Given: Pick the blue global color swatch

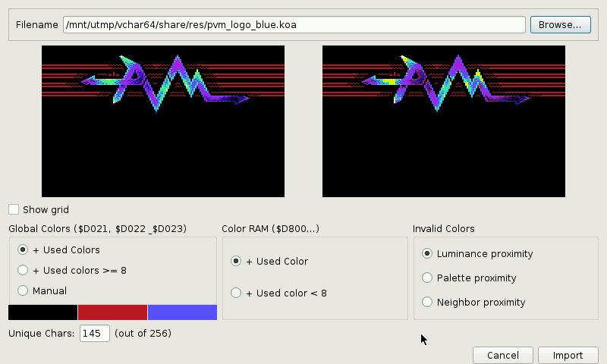Looking at the screenshot, I should 182,312.
